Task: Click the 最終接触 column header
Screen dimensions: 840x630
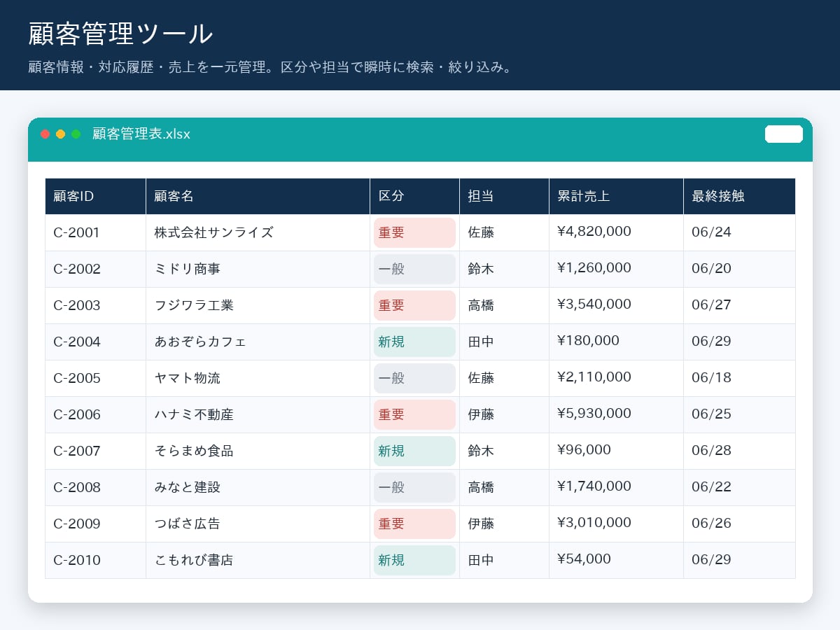Action: point(740,197)
